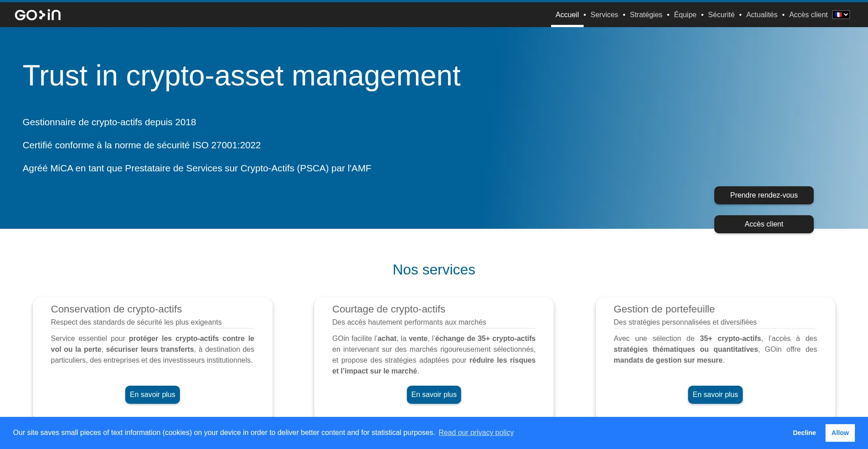Click the Trust in crypto-asset management headline
Screen dimensions: 868x449
pos(241,76)
